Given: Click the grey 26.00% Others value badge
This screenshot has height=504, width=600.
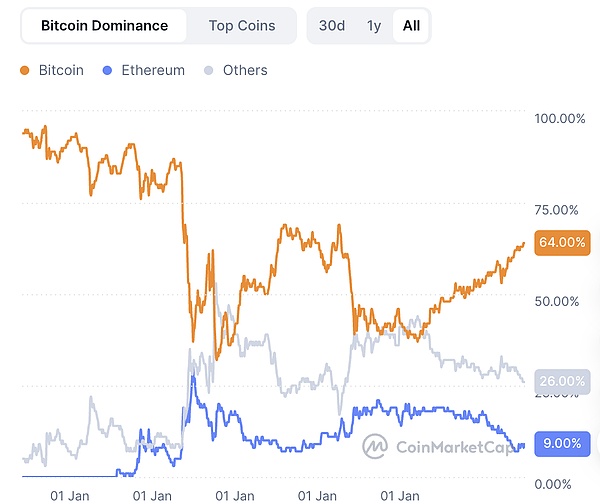Looking at the screenshot, I should tap(561, 381).
